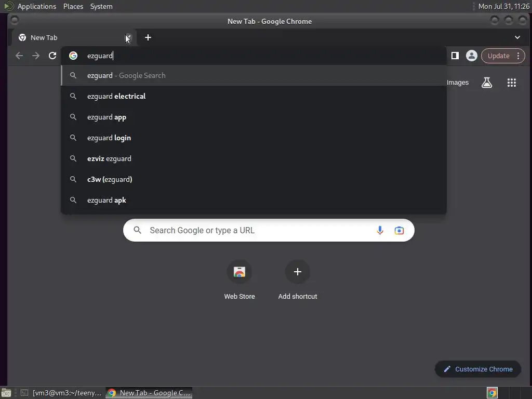Click the Google search box on page
This screenshot has width=532, height=399.
[269, 230]
